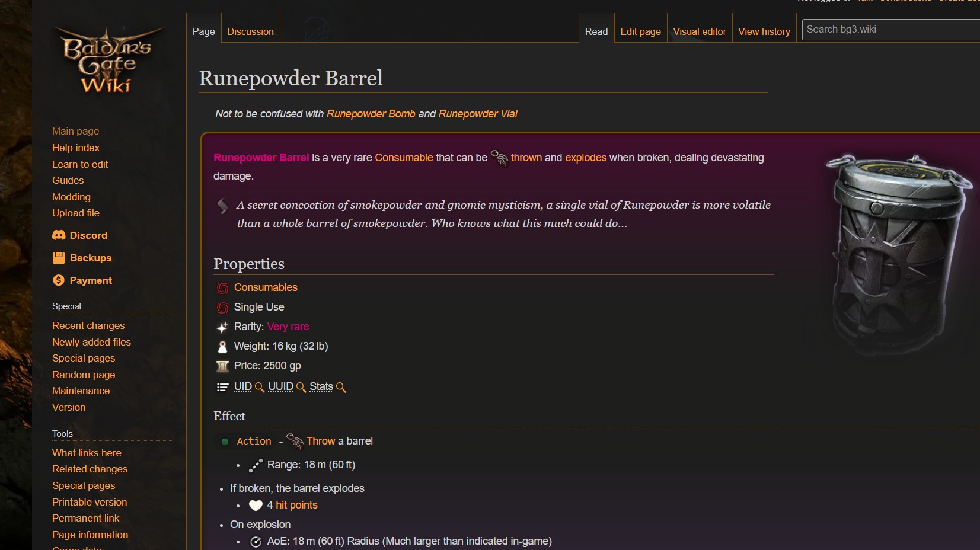Go to Main page in sidebar
This screenshot has width=980, height=550.
pyautogui.click(x=76, y=131)
